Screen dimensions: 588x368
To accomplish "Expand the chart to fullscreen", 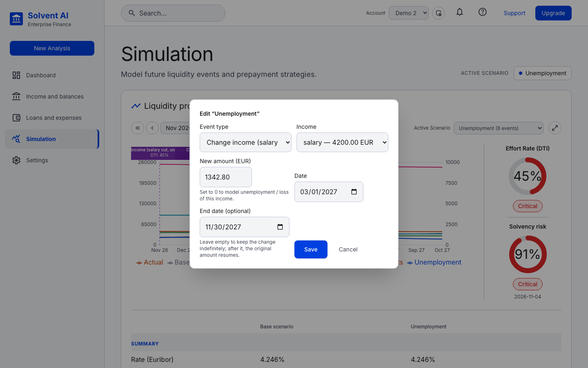I will point(555,128).
